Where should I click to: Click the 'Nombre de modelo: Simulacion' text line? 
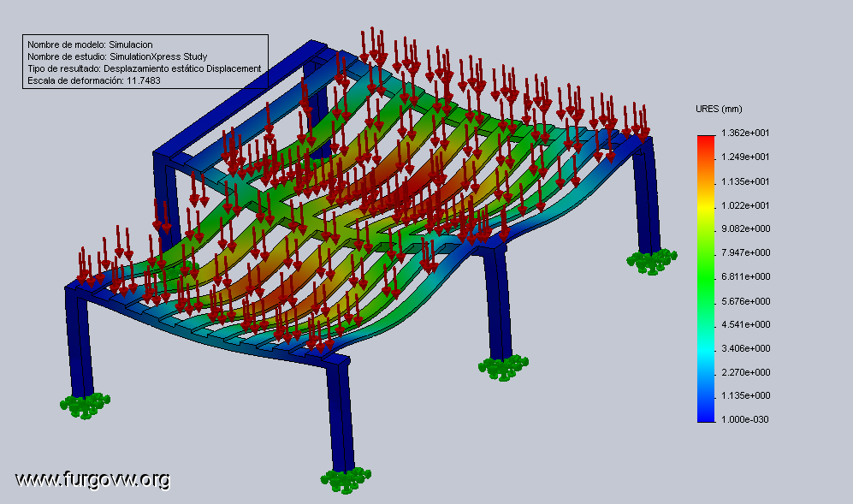[x=90, y=44]
